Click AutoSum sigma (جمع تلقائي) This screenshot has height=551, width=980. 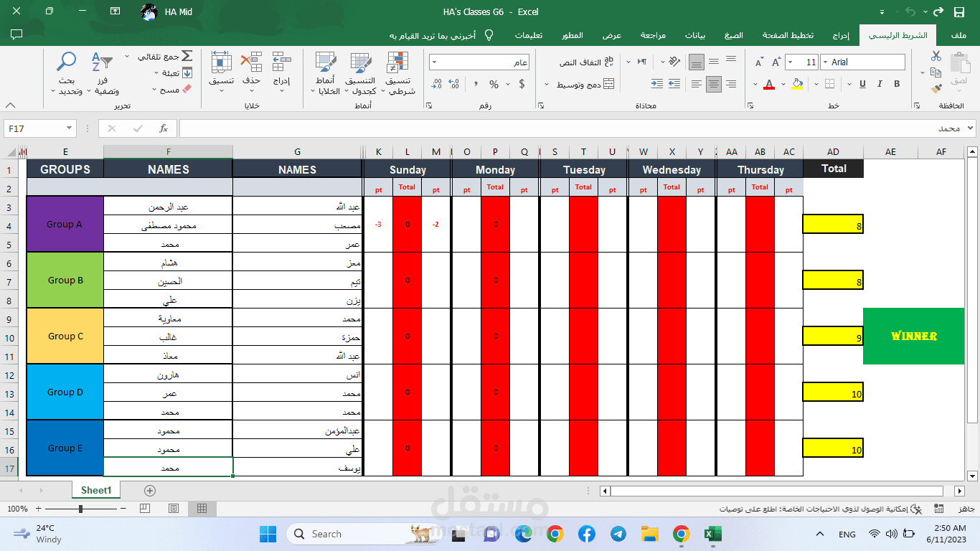coord(166,56)
